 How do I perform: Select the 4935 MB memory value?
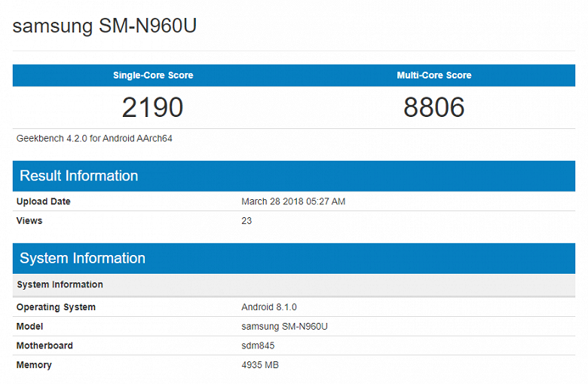(x=260, y=365)
